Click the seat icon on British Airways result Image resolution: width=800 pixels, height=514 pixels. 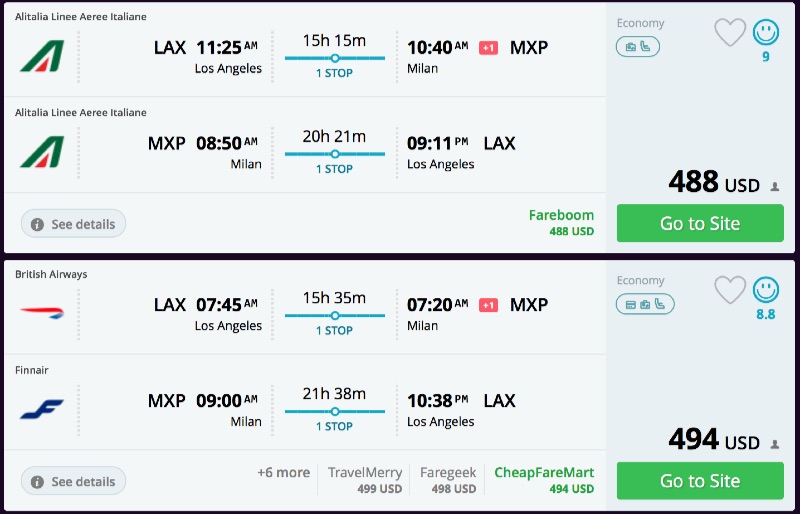[660, 304]
